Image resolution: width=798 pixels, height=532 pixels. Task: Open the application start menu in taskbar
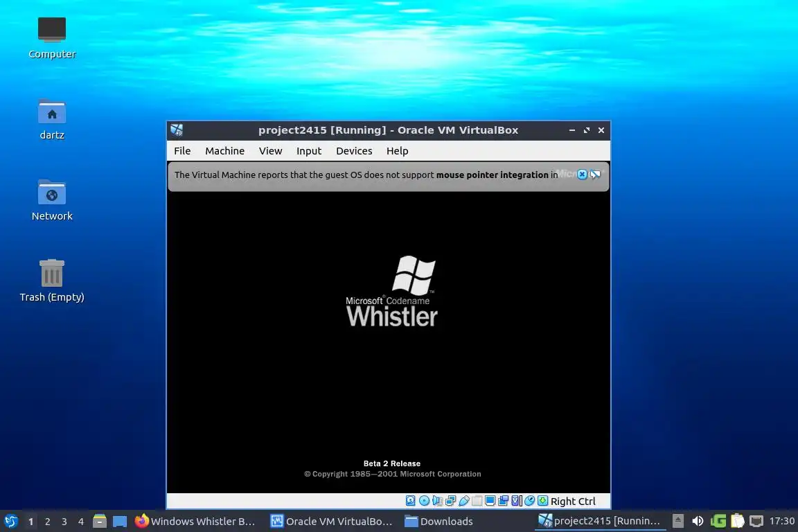click(x=10, y=521)
